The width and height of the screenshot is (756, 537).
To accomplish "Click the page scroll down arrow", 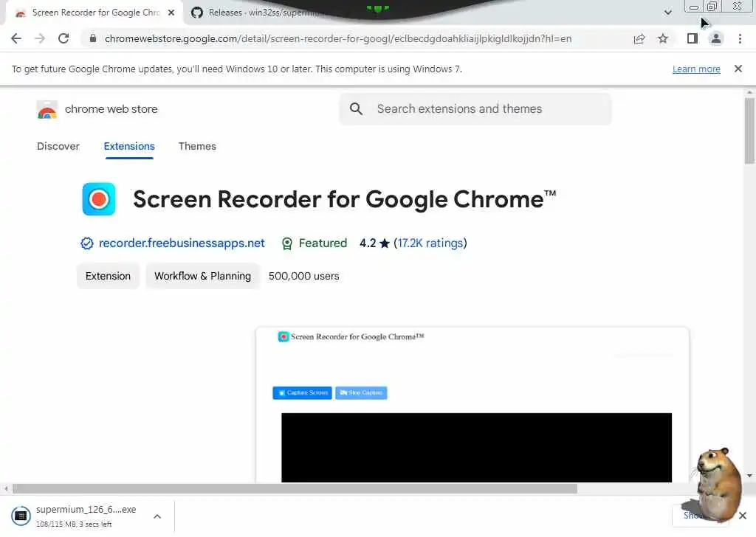I will click(749, 476).
